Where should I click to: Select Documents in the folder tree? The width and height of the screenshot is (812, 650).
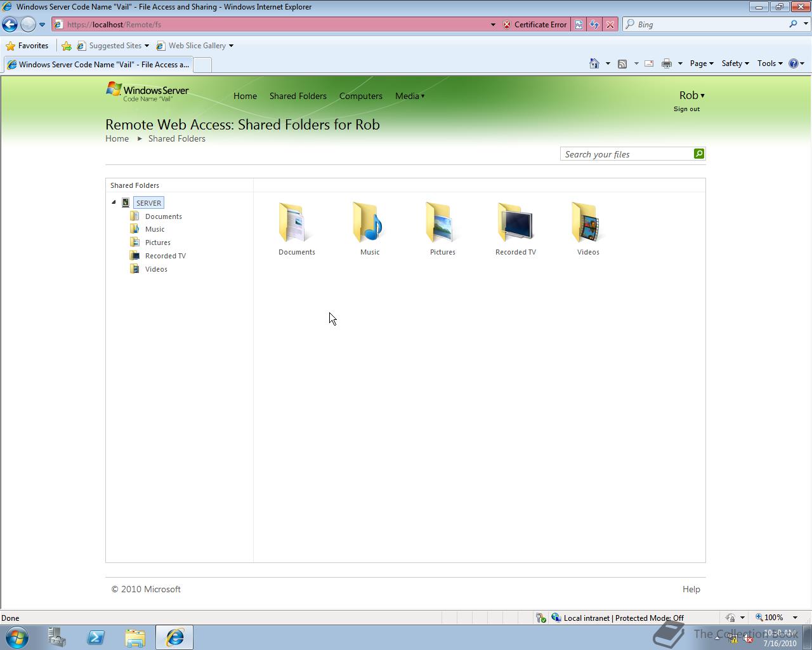click(x=164, y=216)
